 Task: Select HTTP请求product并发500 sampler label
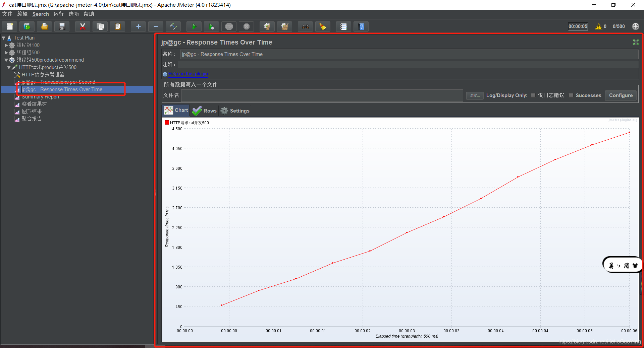(48, 67)
